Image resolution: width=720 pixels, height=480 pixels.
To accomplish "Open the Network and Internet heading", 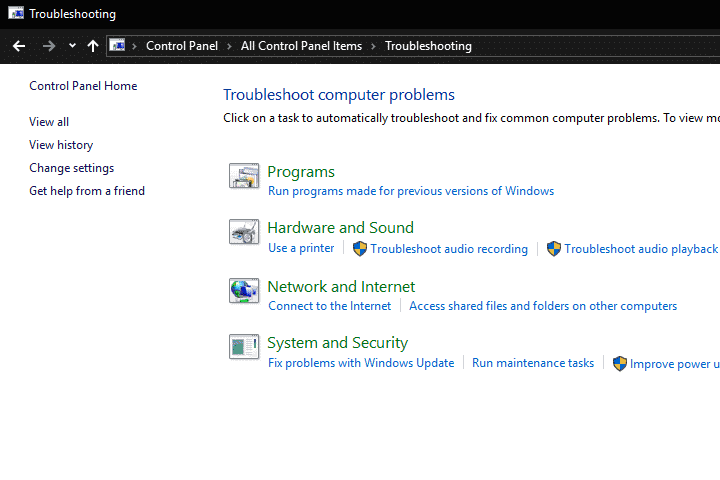I will [x=341, y=287].
